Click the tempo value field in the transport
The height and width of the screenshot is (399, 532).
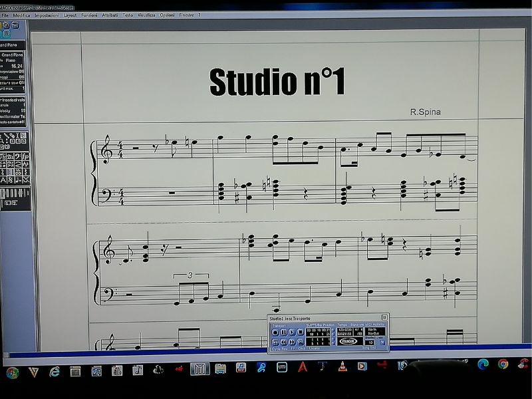coord(346,330)
